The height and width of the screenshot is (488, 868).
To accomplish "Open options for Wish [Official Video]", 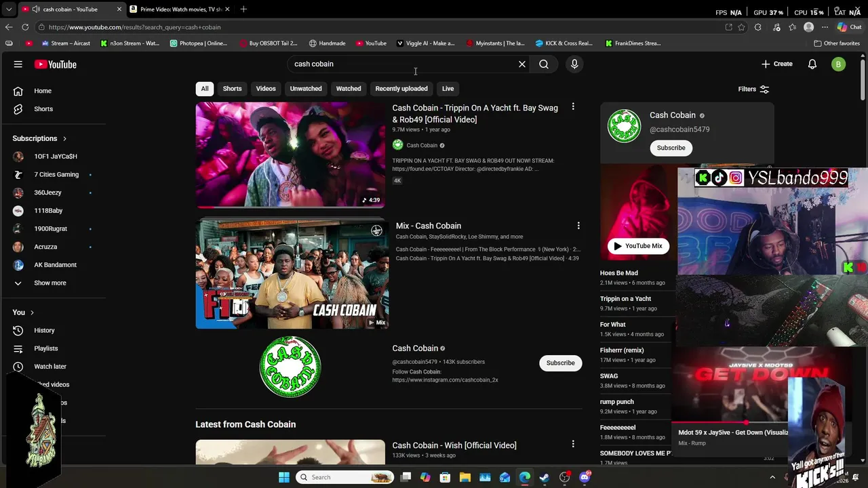I will tap(573, 444).
